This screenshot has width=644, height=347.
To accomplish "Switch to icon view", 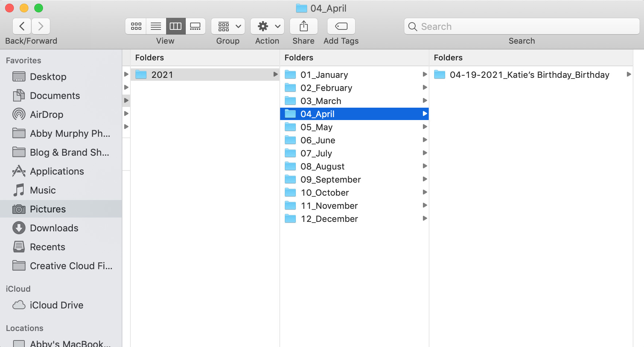I will point(136,26).
